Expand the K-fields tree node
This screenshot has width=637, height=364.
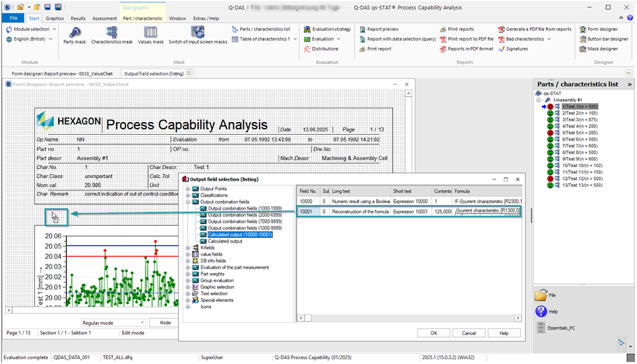pyautogui.click(x=187, y=248)
